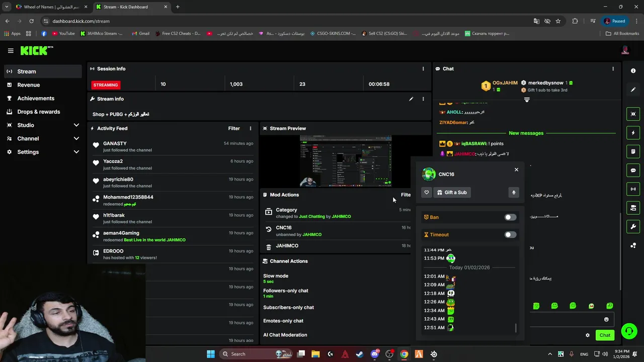The image size is (644, 362).
Task: Open Google Translate icon in the address bar
Action: [536, 21]
